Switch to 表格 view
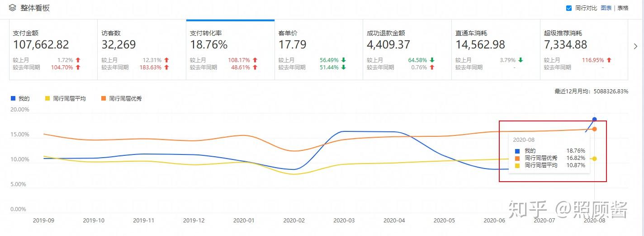 [x=623, y=8]
